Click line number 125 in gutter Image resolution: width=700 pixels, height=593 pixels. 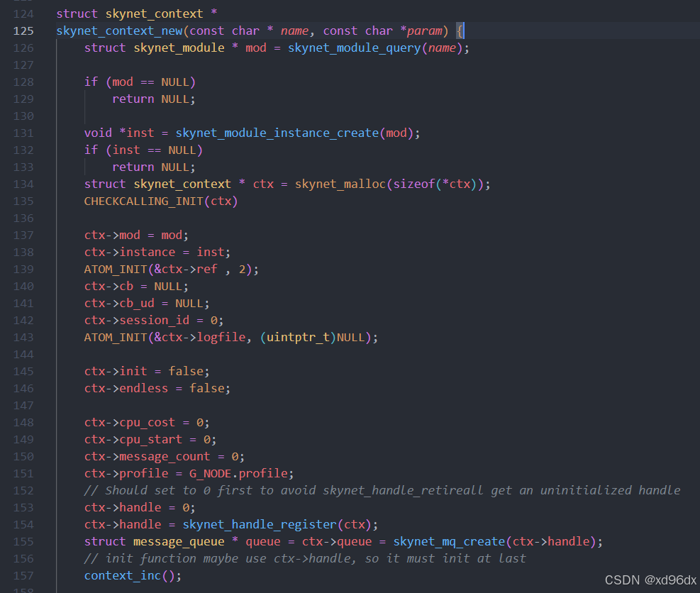[x=23, y=31]
